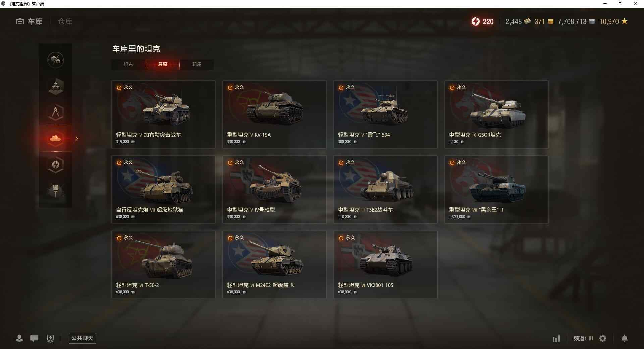View the statistics bar chart icon

(556, 338)
